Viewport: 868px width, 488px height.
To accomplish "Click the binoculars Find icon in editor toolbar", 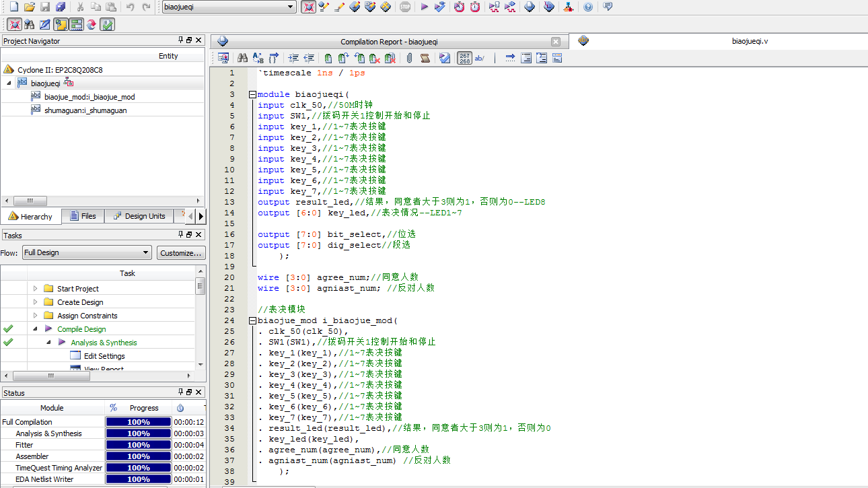I will pos(242,59).
